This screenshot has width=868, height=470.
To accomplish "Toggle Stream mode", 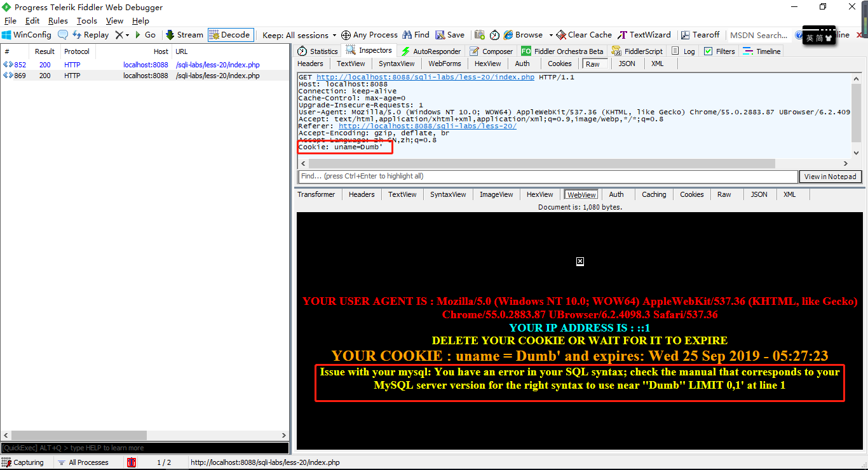I will (184, 35).
